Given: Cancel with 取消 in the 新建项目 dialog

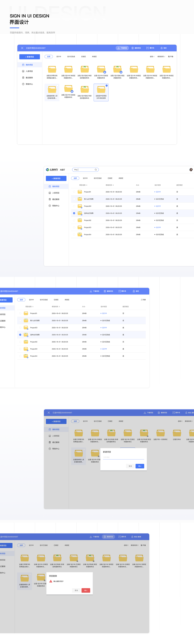Looking at the screenshot, I should (130, 466).
